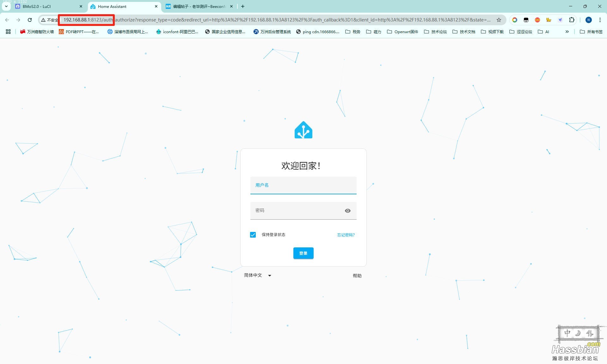Click the black square extension icon
This screenshot has height=364, width=607.
point(526,20)
